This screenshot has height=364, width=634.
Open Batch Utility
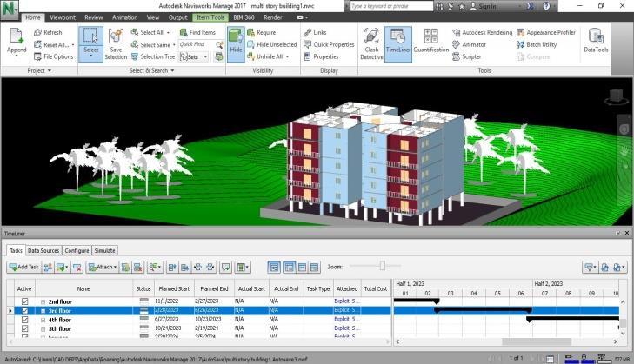coord(537,44)
